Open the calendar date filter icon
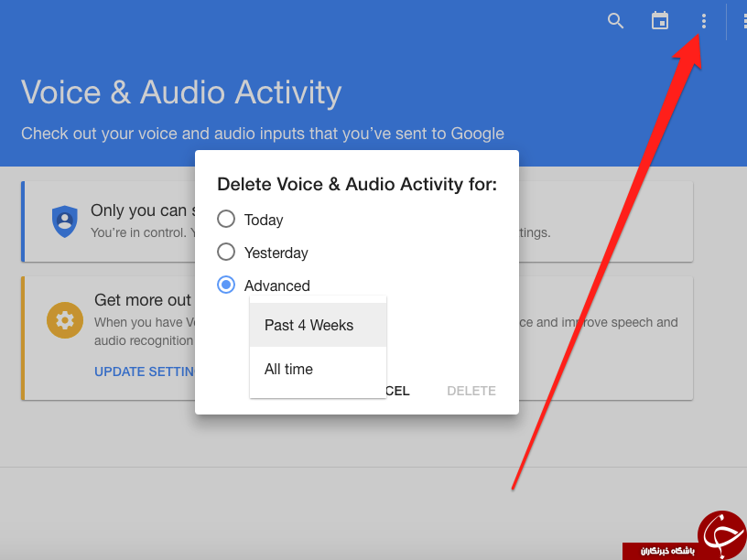The width and height of the screenshot is (747, 560). (660, 21)
